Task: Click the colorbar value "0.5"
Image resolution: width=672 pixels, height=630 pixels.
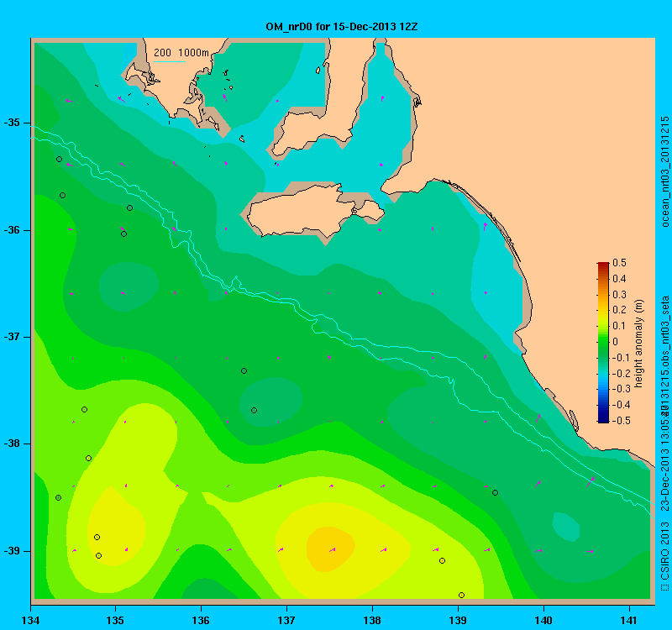Action: pyautogui.click(x=619, y=263)
